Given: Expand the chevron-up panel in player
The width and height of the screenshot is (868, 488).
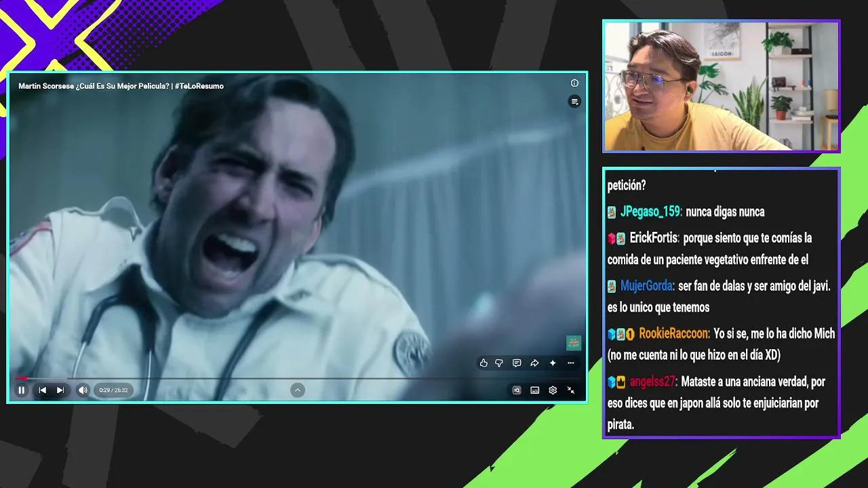Looking at the screenshot, I should tap(298, 390).
